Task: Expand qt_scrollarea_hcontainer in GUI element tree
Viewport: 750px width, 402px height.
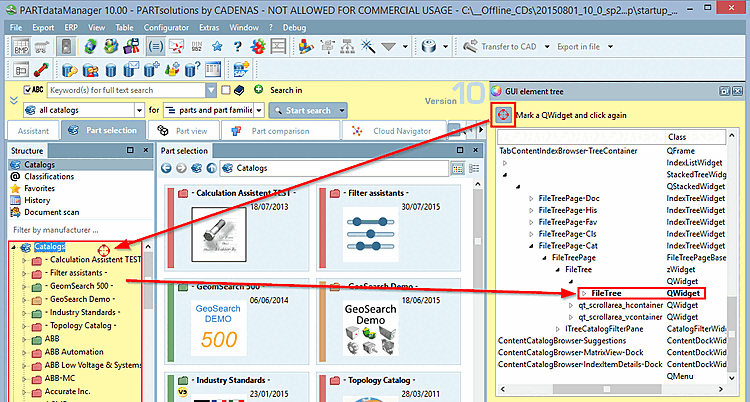Action: coord(571,305)
